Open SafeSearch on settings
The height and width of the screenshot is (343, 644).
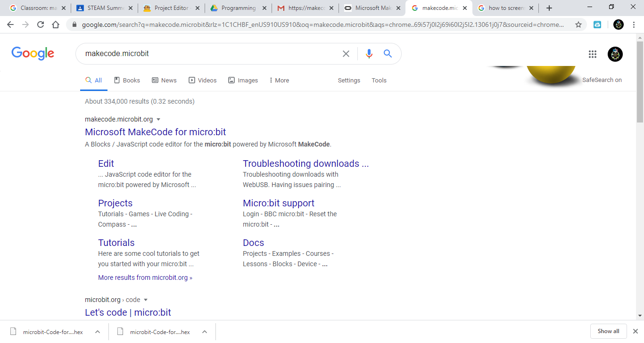point(602,80)
